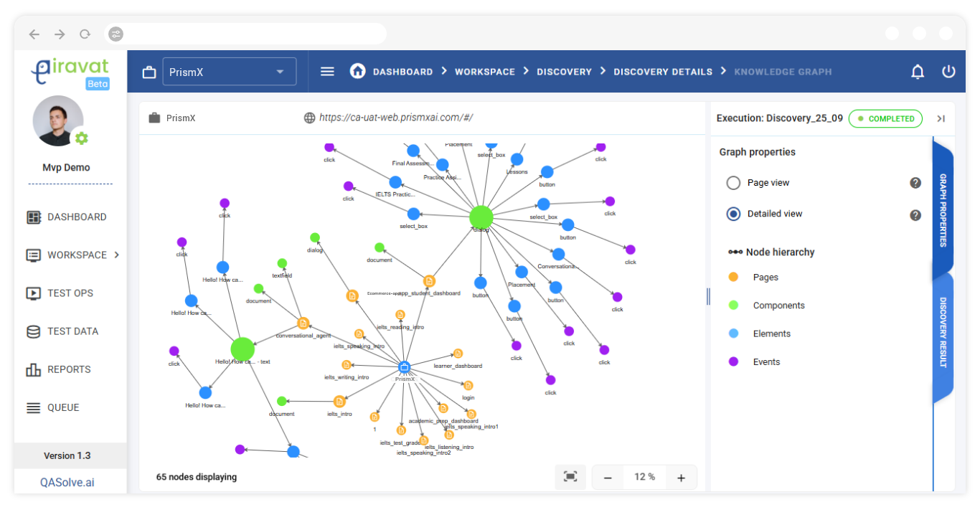This screenshot has height=525, width=980.
Task: Click the browser forward arrow
Action: coord(60,34)
